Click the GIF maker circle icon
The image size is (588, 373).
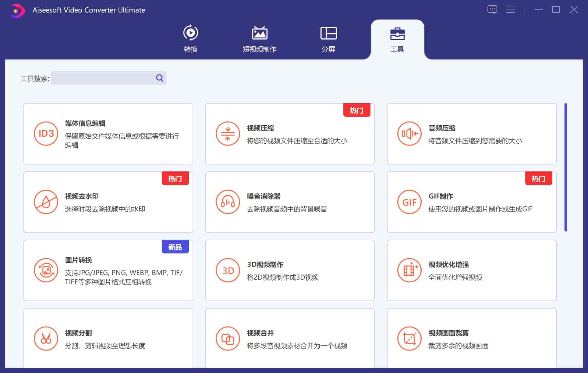coord(409,202)
